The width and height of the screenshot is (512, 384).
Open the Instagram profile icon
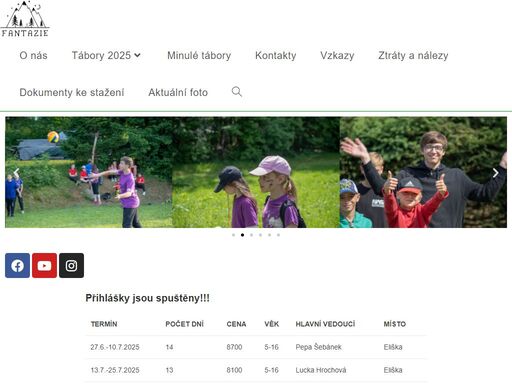pyautogui.click(x=71, y=265)
